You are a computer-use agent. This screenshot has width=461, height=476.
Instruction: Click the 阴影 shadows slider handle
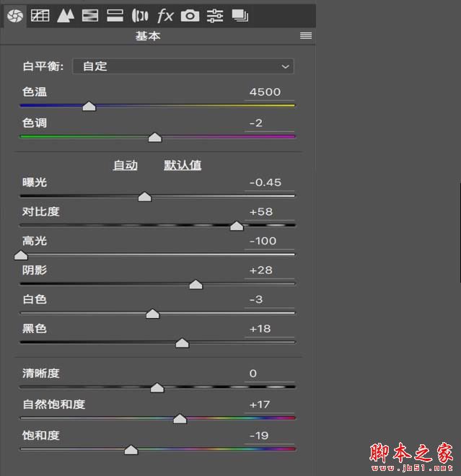pos(196,284)
